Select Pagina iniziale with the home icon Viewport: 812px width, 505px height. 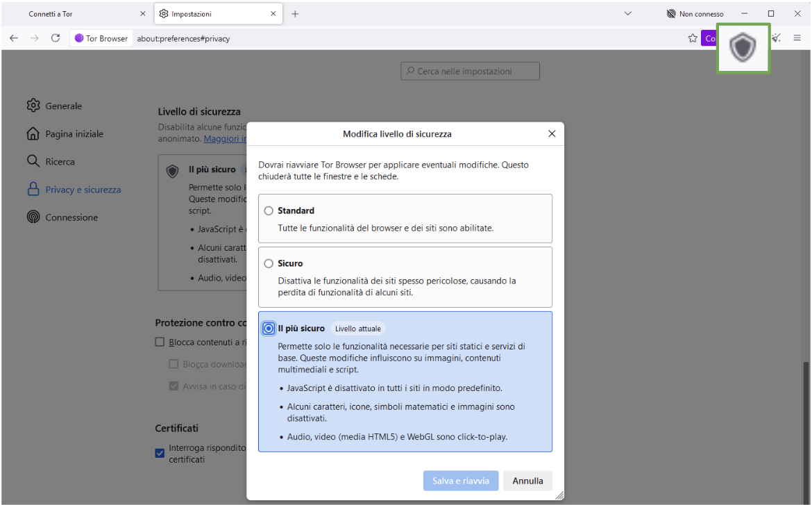[x=33, y=133]
